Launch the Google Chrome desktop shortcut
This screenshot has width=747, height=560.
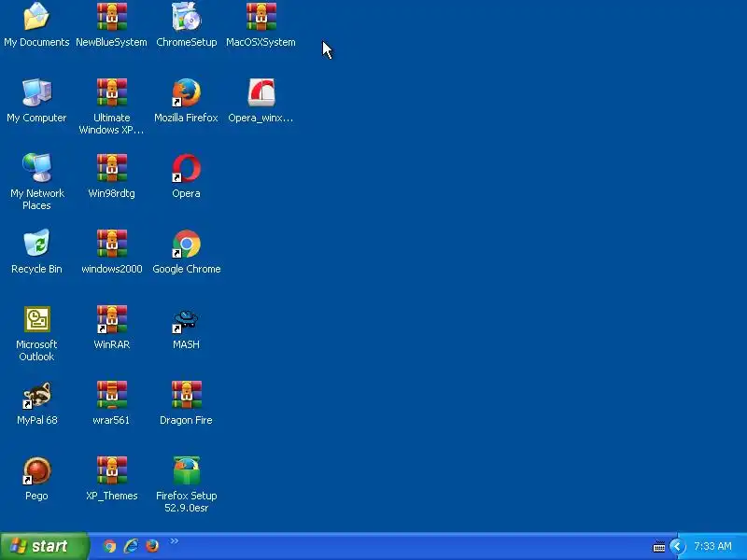186,244
